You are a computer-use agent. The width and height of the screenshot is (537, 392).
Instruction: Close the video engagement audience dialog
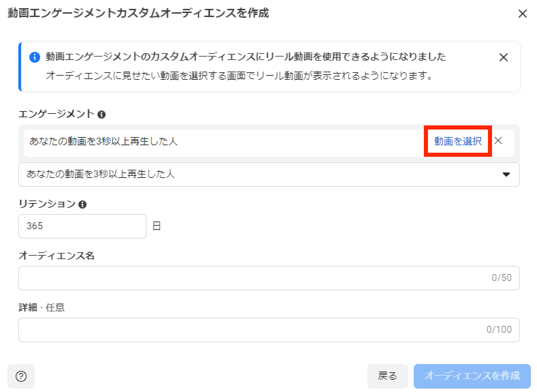522,14
